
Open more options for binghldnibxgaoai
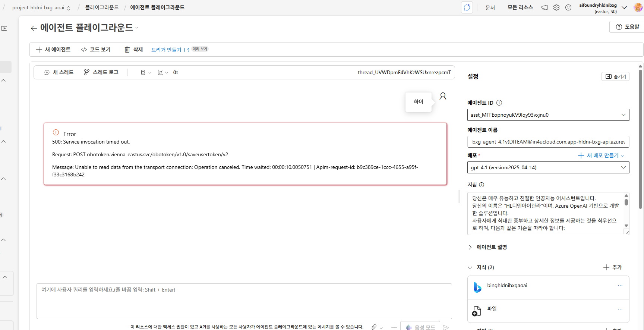pos(620,286)
